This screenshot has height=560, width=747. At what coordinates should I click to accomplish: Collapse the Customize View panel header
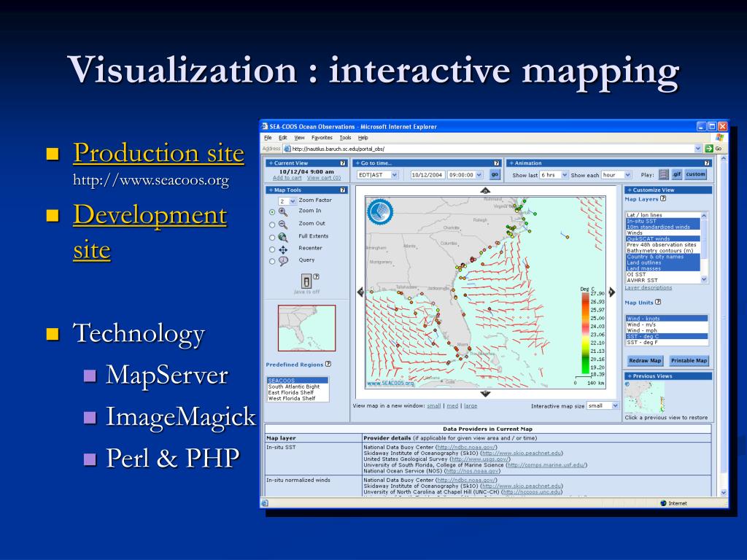(x=668, y=190)
